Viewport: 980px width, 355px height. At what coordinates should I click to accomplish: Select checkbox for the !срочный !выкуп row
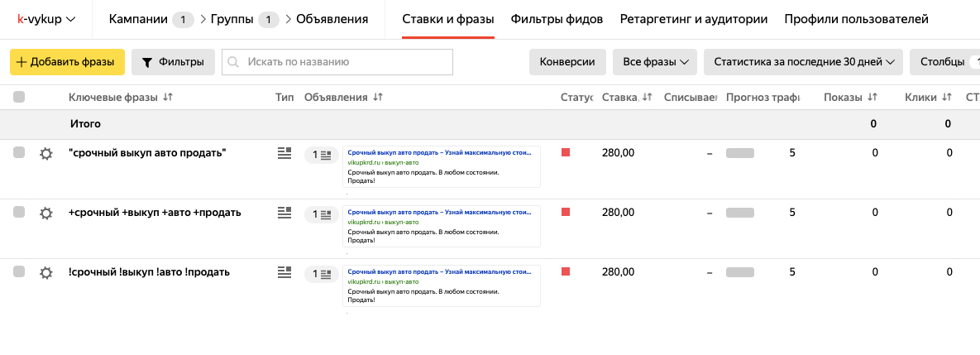pyautogui.click(x=19, y=271)
